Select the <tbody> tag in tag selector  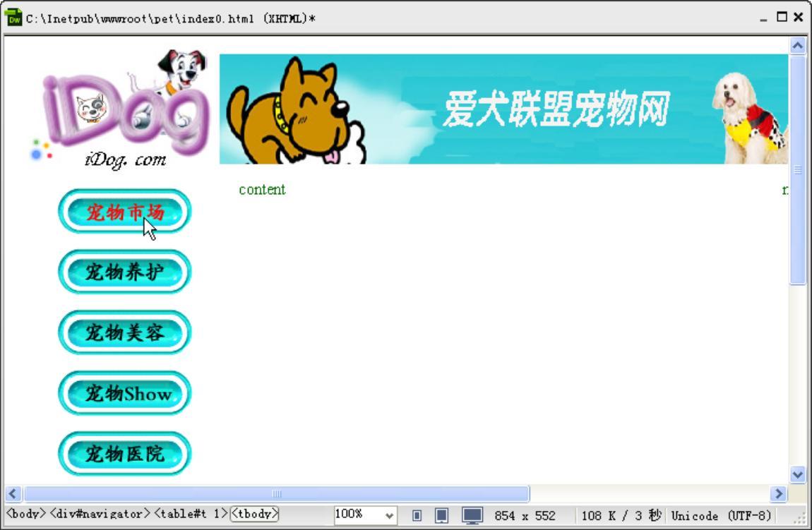pos(255,514)
